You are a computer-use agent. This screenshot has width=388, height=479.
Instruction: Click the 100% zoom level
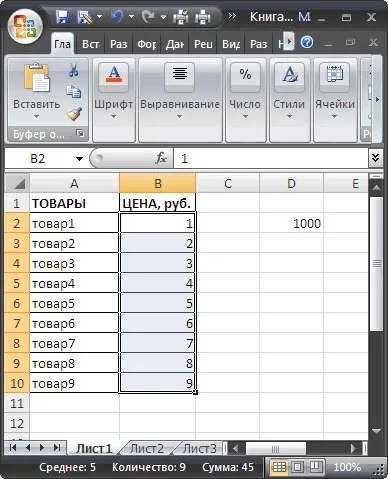click(347, 467)
